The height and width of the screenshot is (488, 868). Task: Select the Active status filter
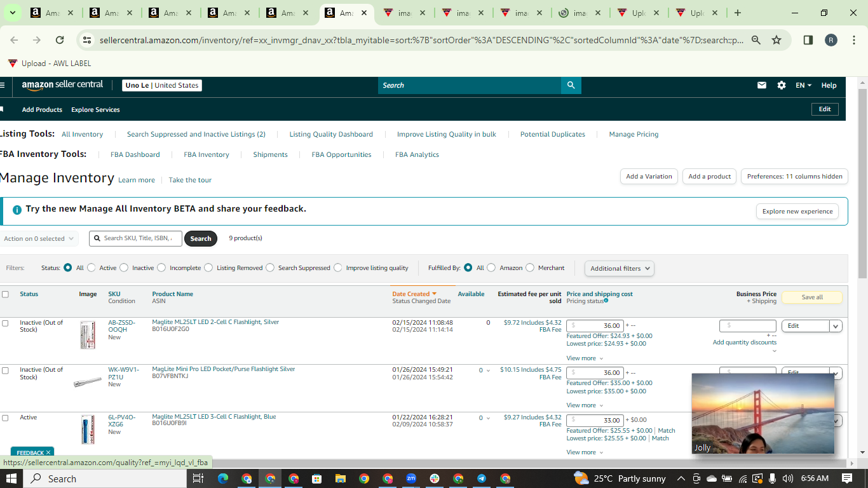[92, 268]
